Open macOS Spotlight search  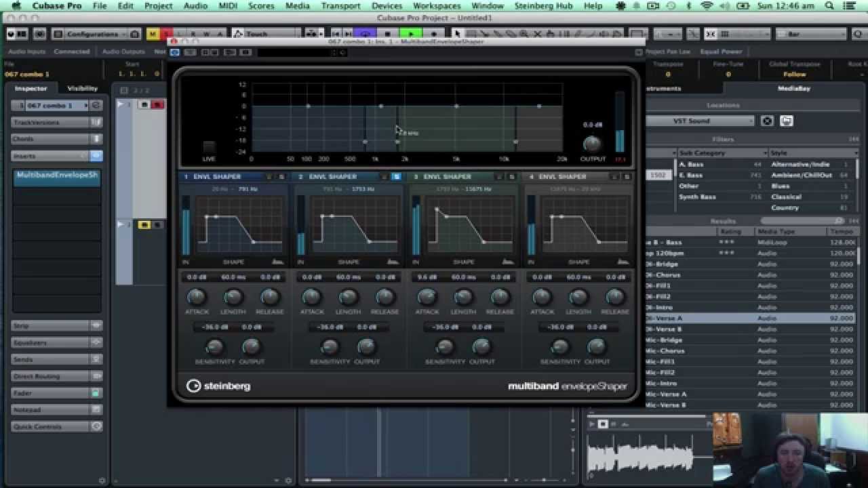pyautogui.click(x=829, y=6)
